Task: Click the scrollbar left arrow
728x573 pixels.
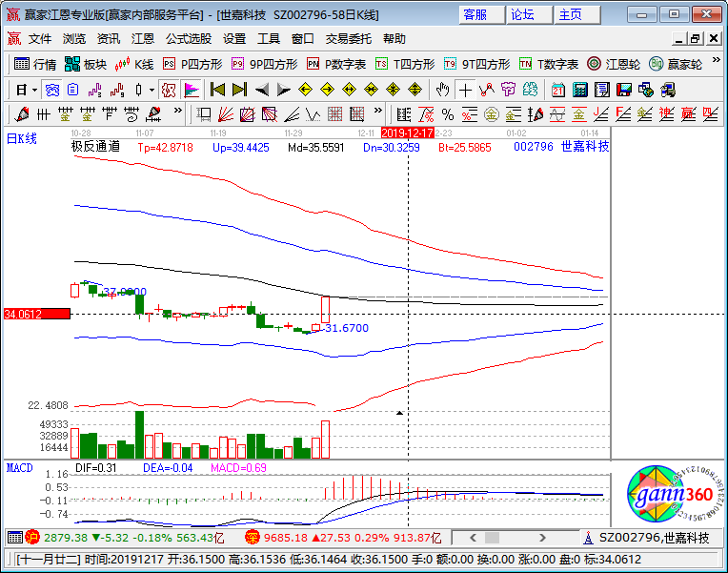Action: pyautogui.click(x=474, y=538)
